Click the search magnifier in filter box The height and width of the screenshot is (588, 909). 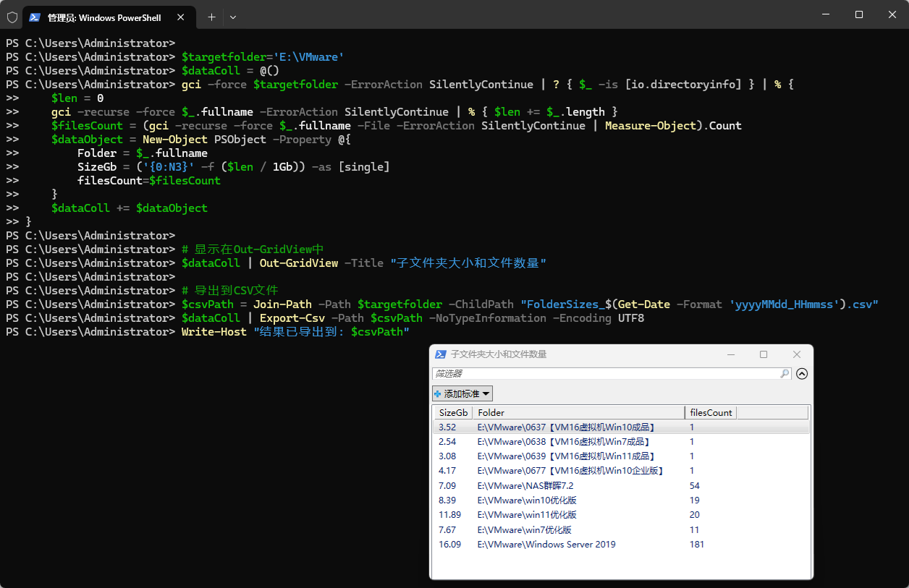pos(785,374)
